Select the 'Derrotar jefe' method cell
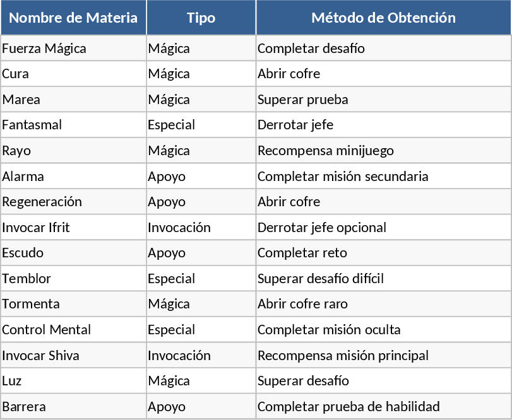 pos(295,125)
